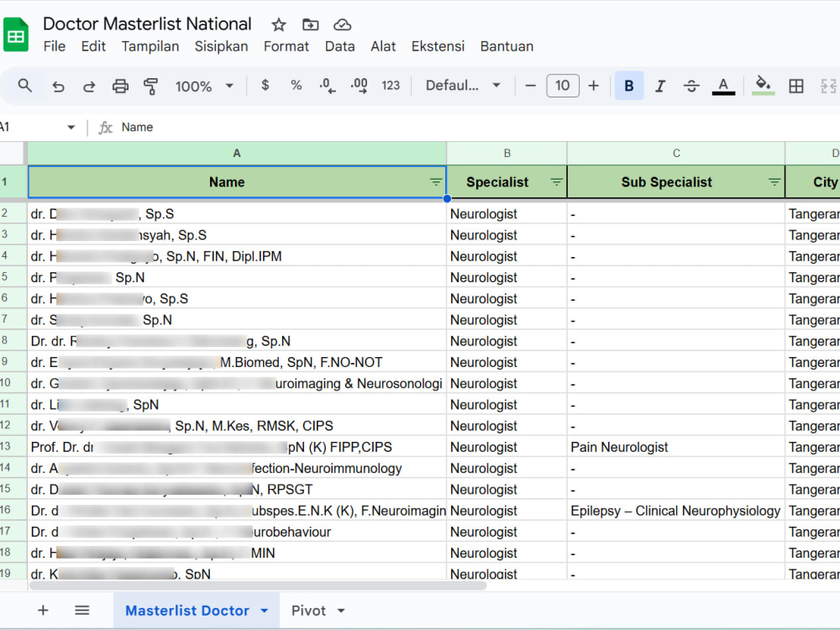Open the Edit menu
The height and width of the screenshot is (630, 840).
(x=93, y=46)
